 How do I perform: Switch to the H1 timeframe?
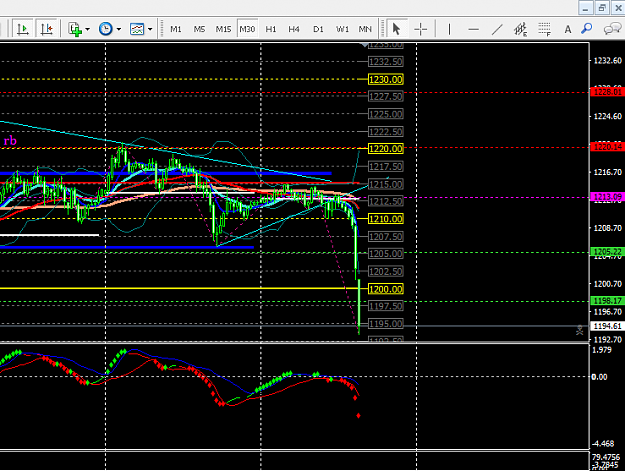[271, 29]
